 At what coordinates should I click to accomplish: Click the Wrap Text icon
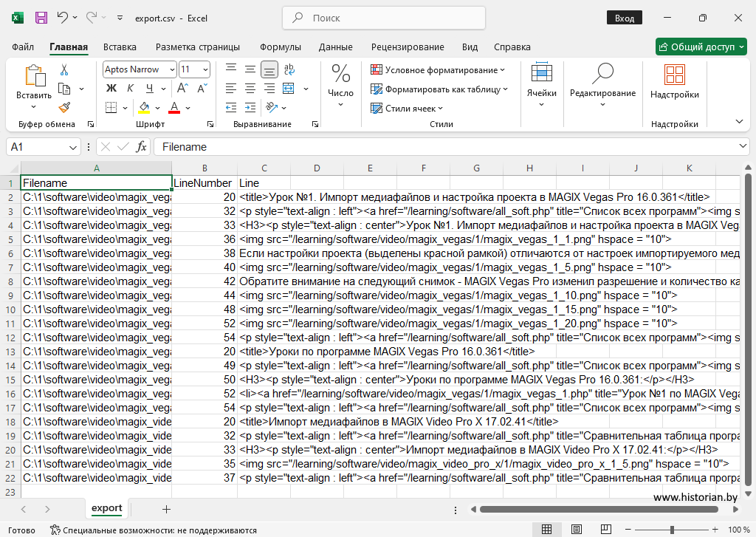pos(289,69)
